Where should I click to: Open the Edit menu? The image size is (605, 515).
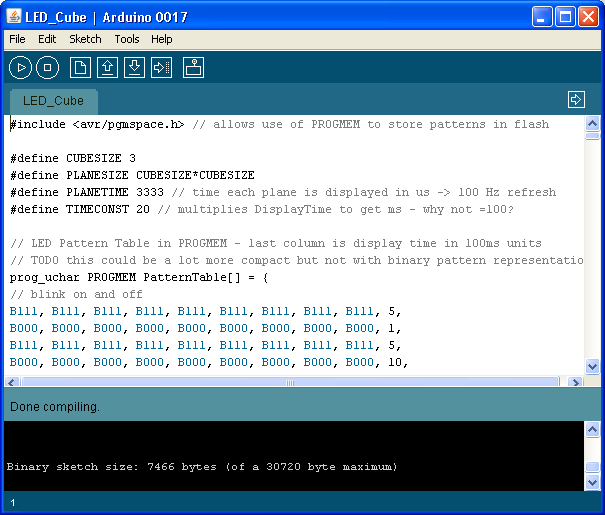point(47,39)
